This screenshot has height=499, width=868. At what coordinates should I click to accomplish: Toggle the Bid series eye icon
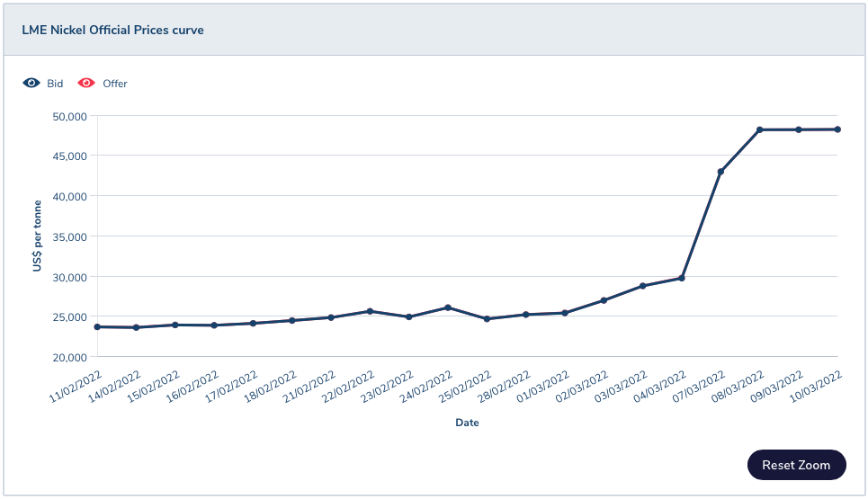click(x=31, y=83)
